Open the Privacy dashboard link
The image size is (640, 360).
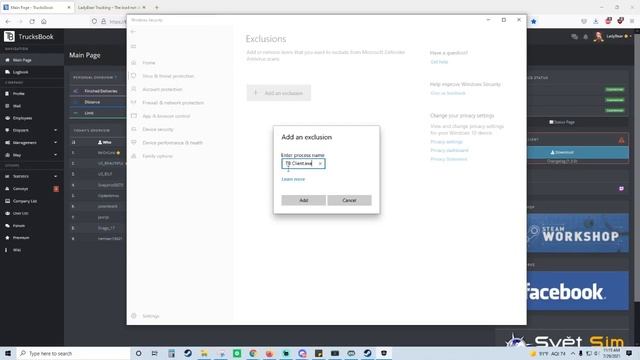pos(449,150)
